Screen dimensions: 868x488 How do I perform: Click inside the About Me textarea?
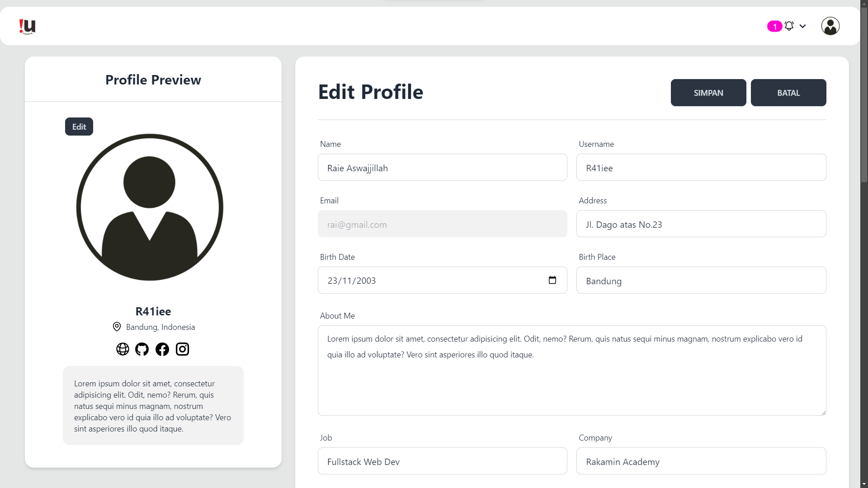pos(572,371)
